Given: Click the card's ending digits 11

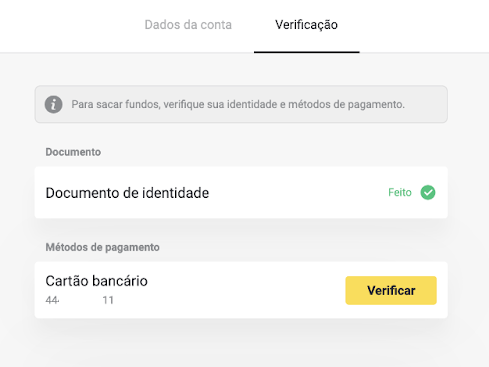Looking at the screenshot, I should click(108, 300).
